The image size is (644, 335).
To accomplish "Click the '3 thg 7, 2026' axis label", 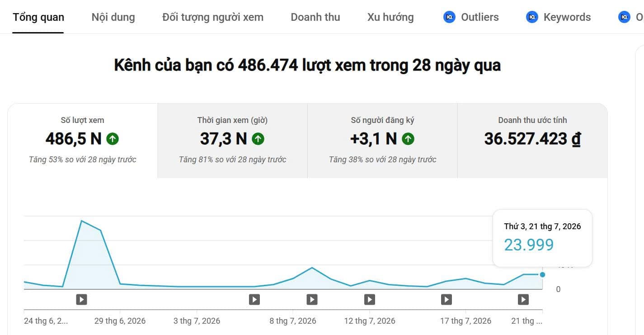I will 197,321.
